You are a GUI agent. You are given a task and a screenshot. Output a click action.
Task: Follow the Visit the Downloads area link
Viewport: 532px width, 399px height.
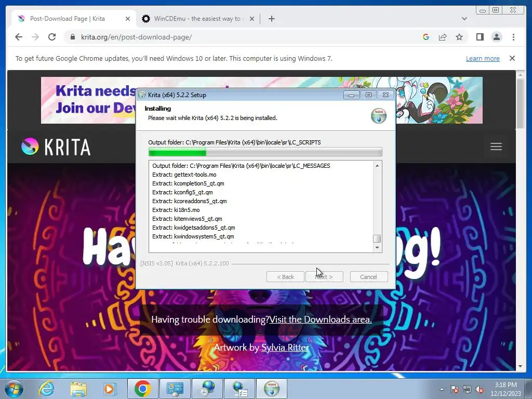(x=320, y=320)
